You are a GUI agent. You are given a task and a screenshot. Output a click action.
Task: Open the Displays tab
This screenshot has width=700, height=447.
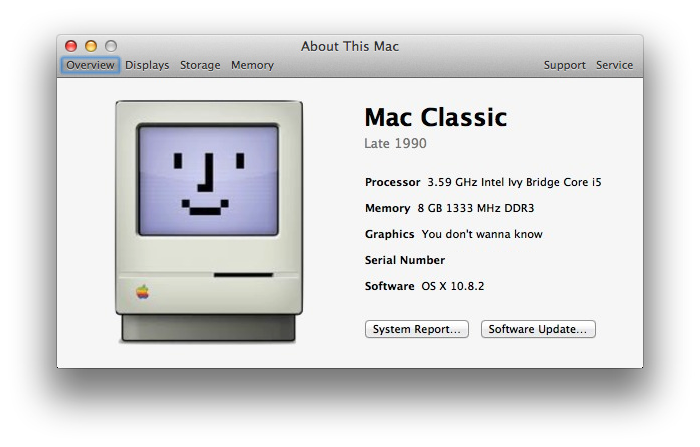pos(147,65)
